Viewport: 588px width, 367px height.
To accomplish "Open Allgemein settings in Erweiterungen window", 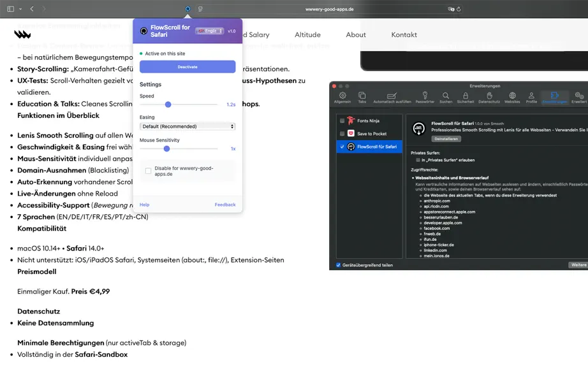I will [342, 97].
